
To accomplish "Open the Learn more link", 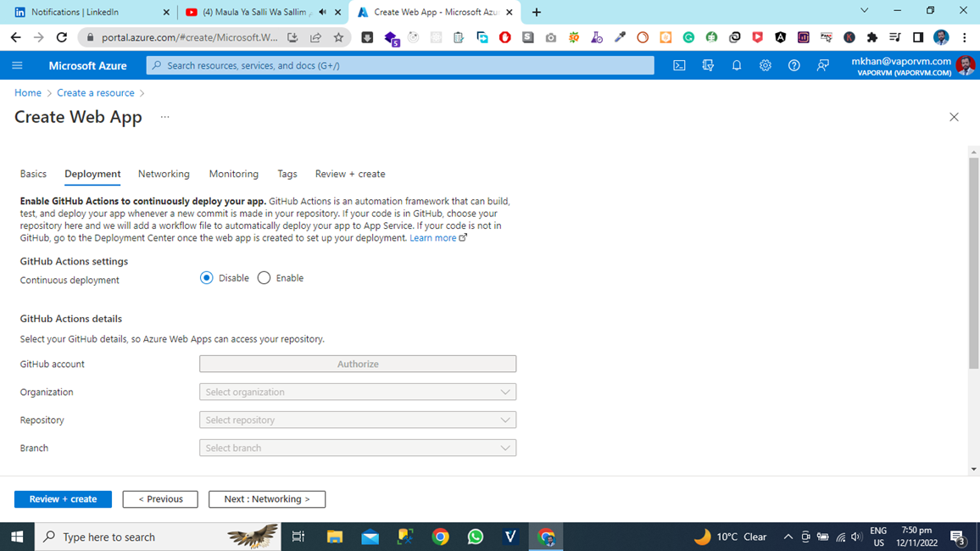I will [433, 237].
